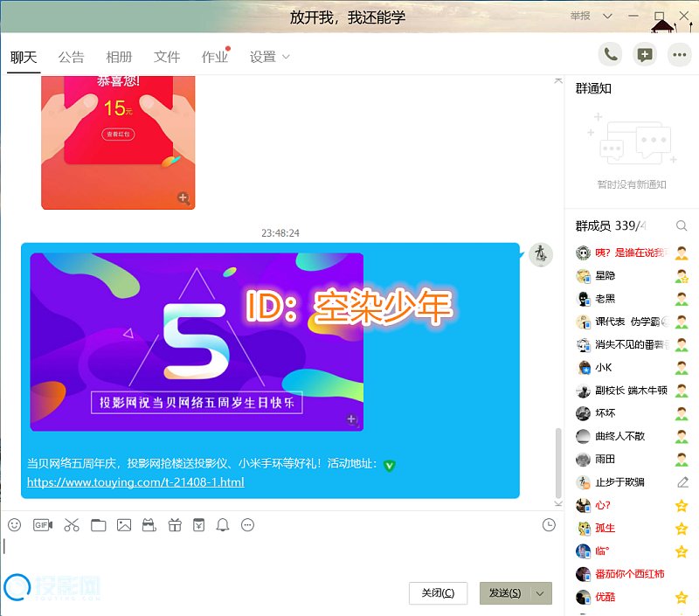
Task: Select member 坏坏 in the list
Action: [632, 413]
